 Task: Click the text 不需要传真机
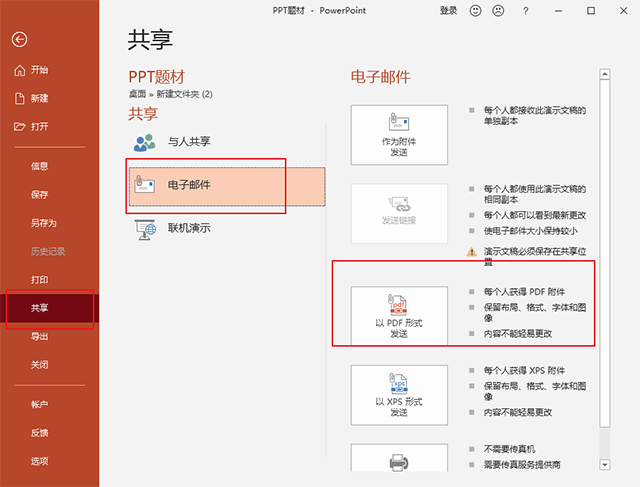(509, 449)
